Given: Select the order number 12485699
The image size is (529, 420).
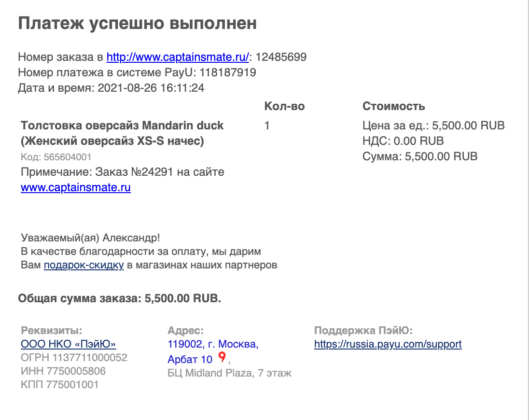Looking at the screenshot, I should [281, 56].
